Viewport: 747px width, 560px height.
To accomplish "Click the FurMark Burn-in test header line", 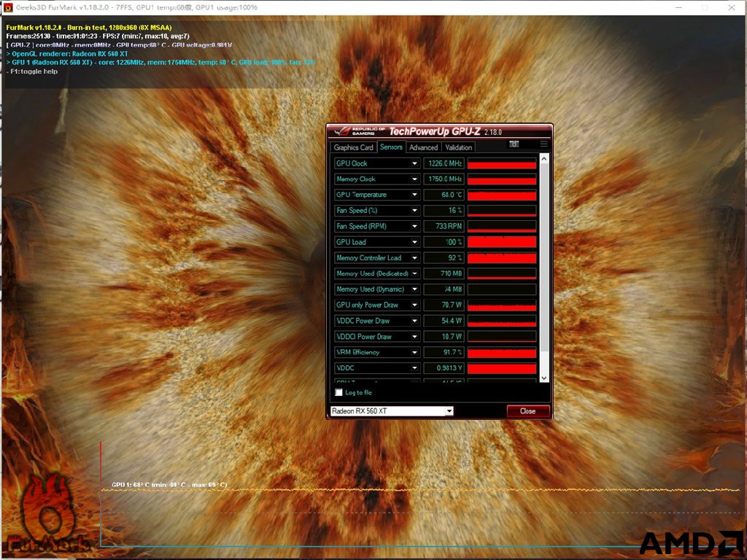I will (89, 28).
